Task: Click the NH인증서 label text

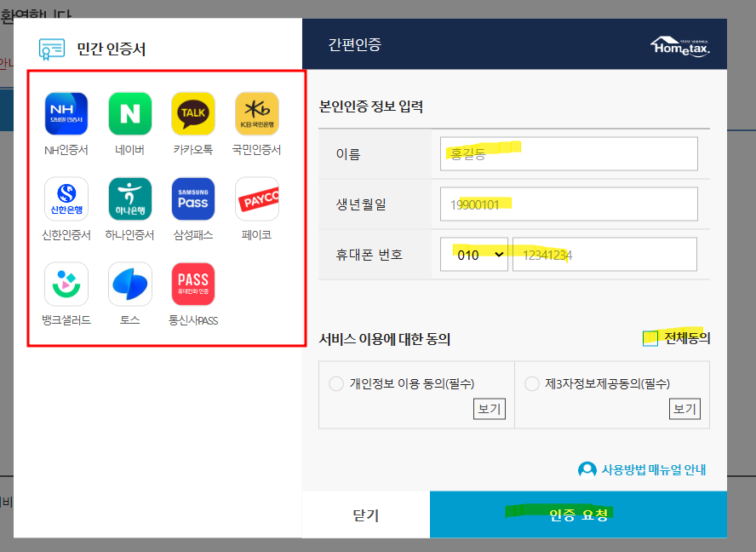Action: point(66,150)
